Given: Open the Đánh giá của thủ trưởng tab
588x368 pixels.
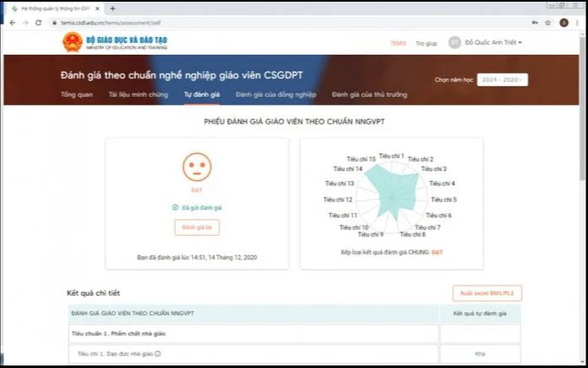Looking at the screenshot, I should click(369, 94).
